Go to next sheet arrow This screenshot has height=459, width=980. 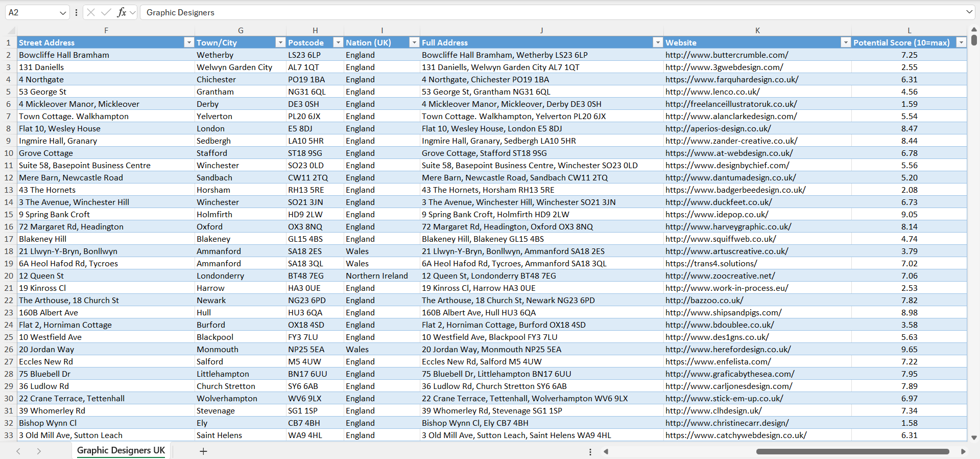39,451
